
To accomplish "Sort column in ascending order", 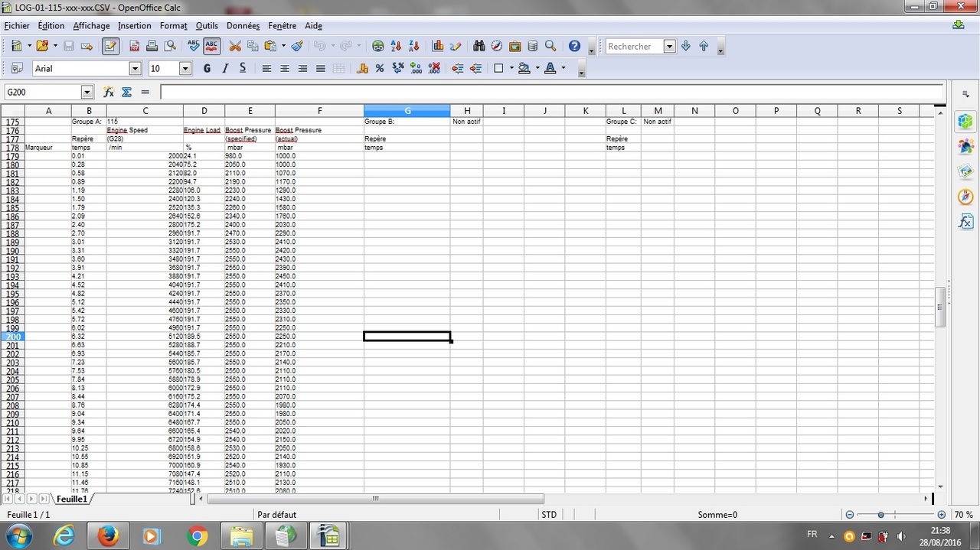I will point(396,46).
